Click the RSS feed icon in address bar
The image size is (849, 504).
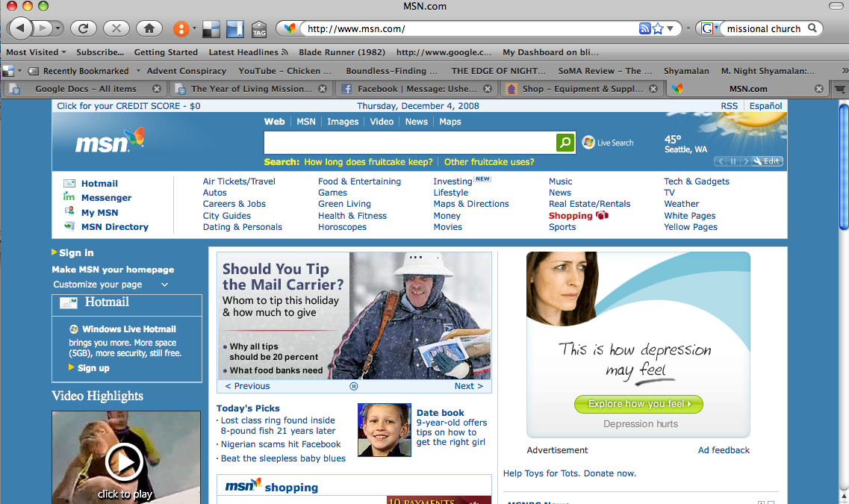click(x=644, y=28)
